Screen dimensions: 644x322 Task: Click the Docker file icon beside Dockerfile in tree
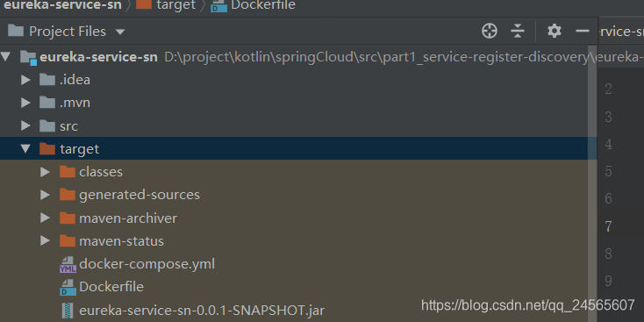pyautogui.click(x=68, y=288)
